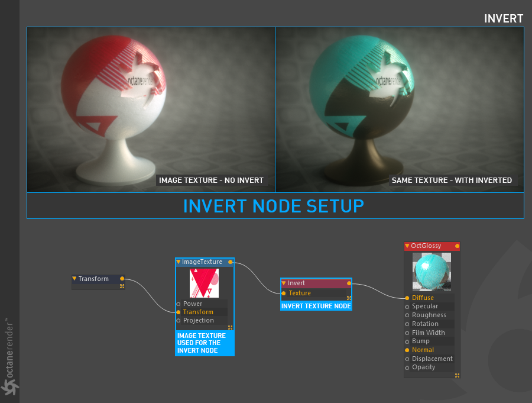
Task: Select the Roughness channel on OctGlossy
Action: pyautogui.click(x=429, y=315)
